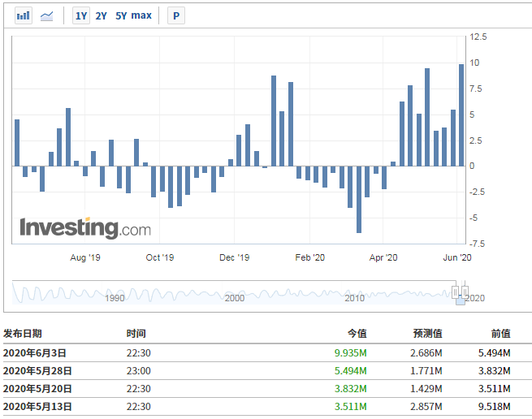The image size is (532, 419).
Task: Click the 今值 column header
Action: click(x=357, y=334)
